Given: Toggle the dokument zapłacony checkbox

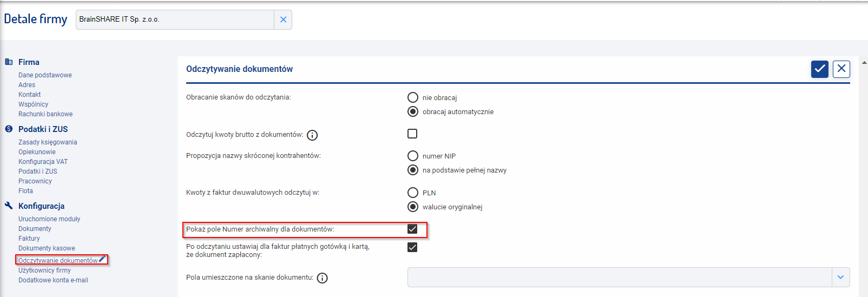Looking at the screenshot, I should (x=412, y=247).
